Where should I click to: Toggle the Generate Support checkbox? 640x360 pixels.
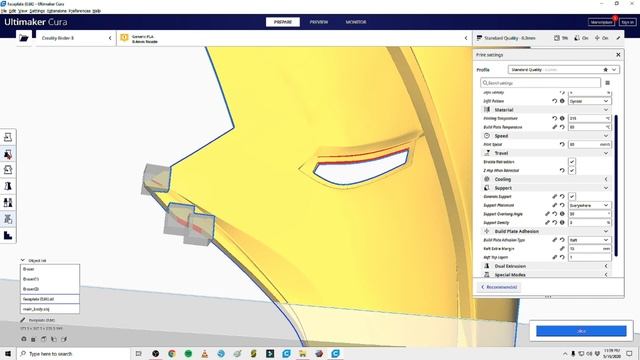[572, 197]
